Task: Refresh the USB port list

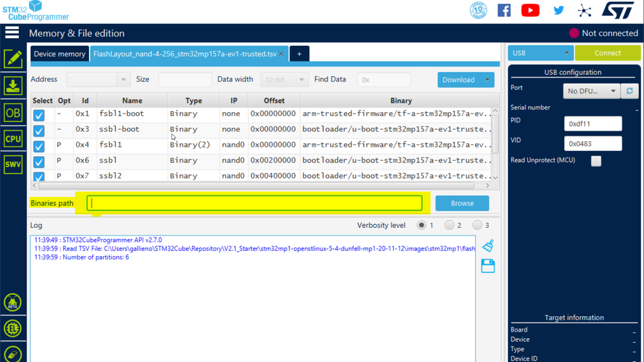Action: [x=630, y=91]
